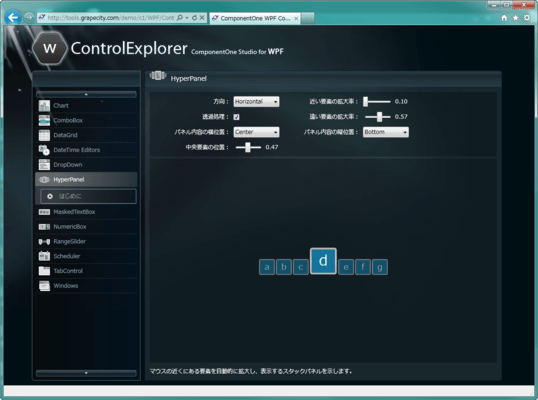The width and height of the screenshot is (538, 400).
Task: Click the slider showing value 0.47
Action: tap(248, 148)
